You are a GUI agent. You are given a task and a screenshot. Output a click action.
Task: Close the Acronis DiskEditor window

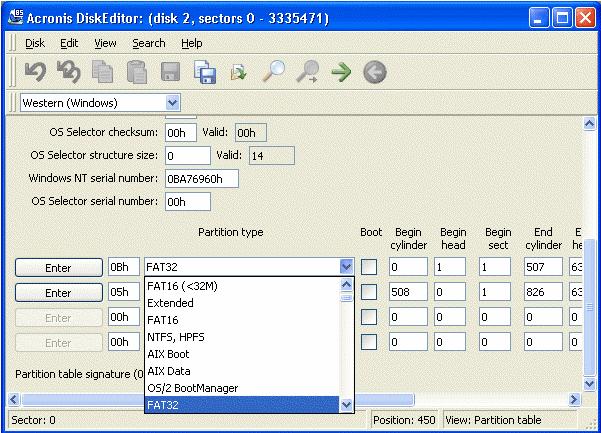tap(585, 18)
